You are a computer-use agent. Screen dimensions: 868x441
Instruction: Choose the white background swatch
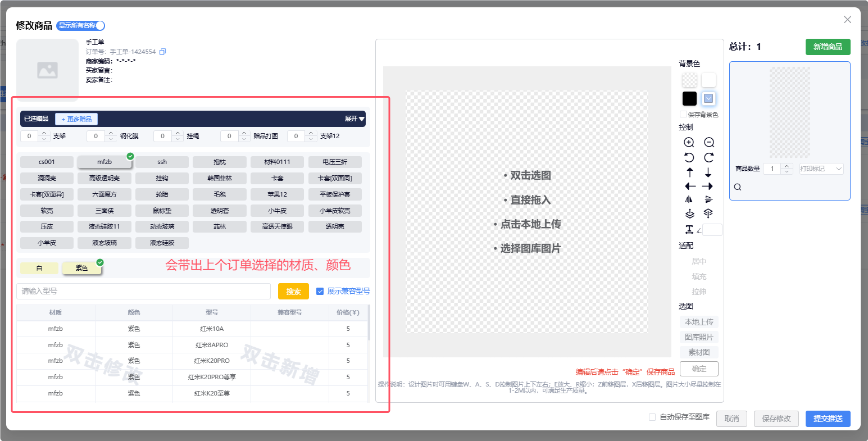tap(709, 80)
